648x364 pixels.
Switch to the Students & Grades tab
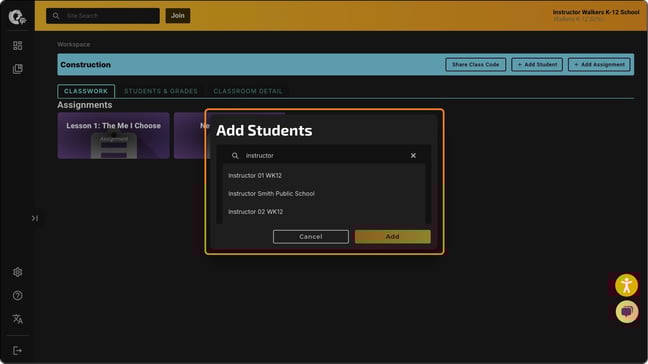click(161, 91)
